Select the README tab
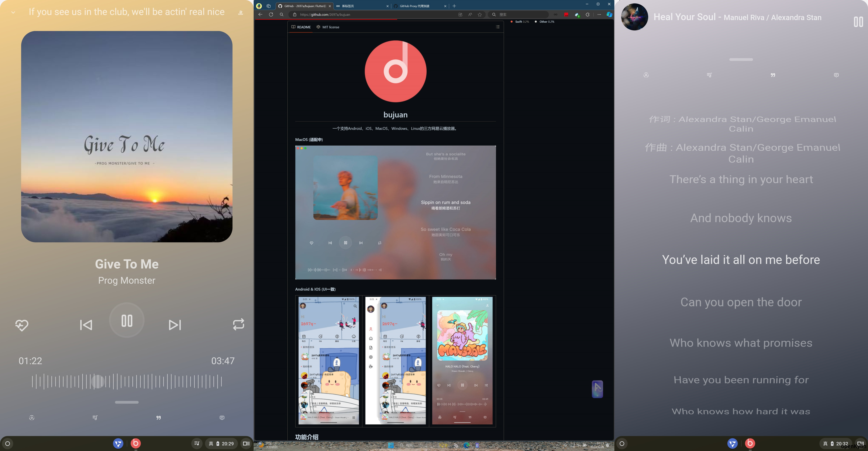Viewport: 868px width, 451px height. (301, 27)
